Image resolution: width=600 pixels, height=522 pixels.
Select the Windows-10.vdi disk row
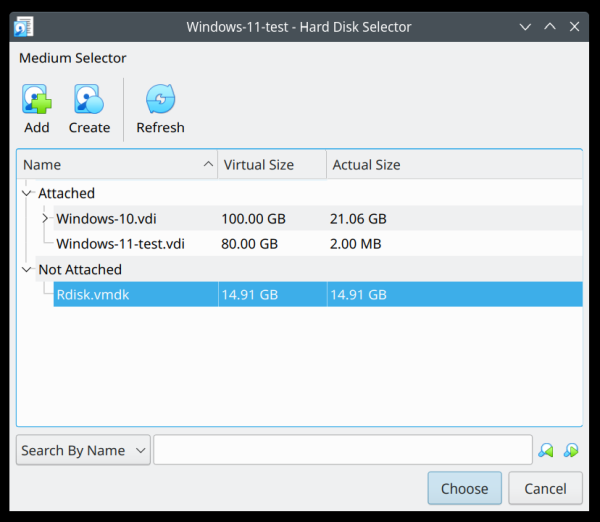pyautogui.click(x=106, y=218)
